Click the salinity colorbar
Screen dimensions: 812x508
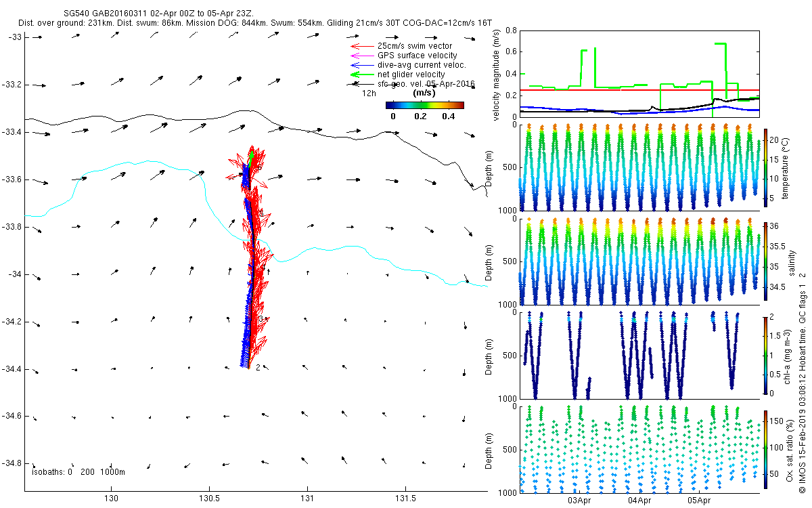(x=766, y=263)
